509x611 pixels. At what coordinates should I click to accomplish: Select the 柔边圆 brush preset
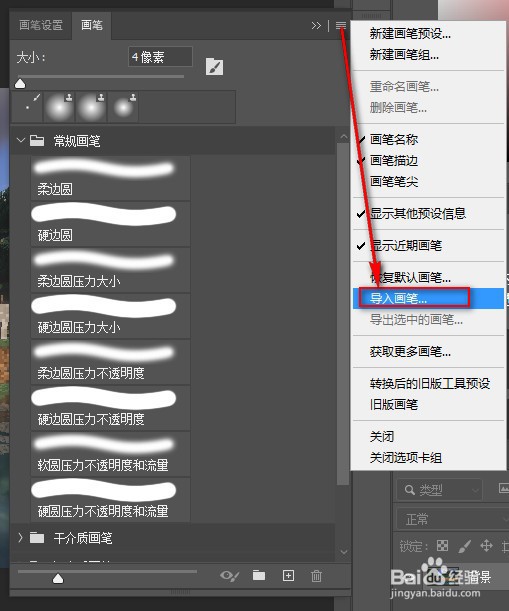point(110,178)
